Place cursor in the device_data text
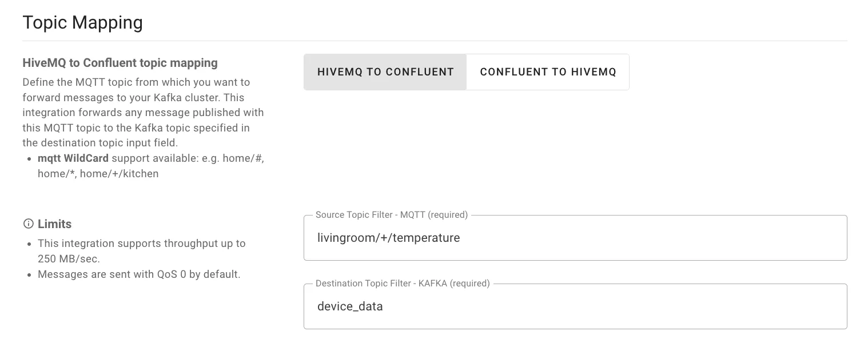The height and width of the screenshot is (351, 868). click(x=350, y=306)
